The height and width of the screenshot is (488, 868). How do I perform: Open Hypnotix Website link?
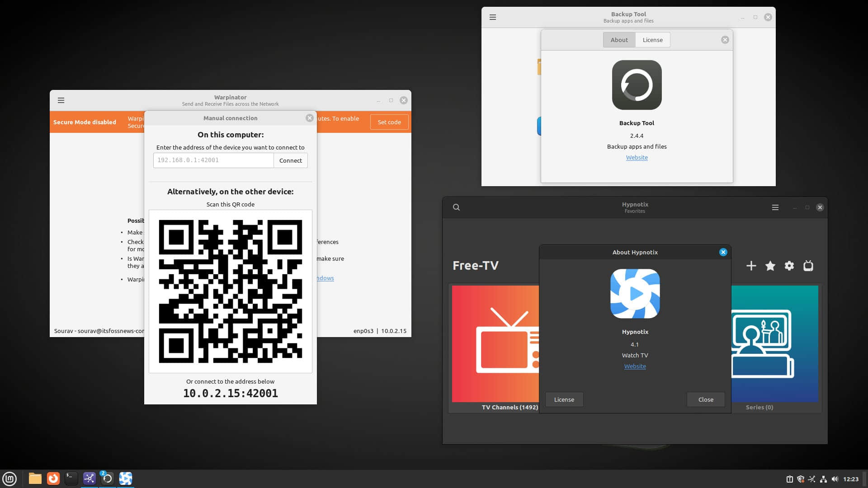pos(635,366)
